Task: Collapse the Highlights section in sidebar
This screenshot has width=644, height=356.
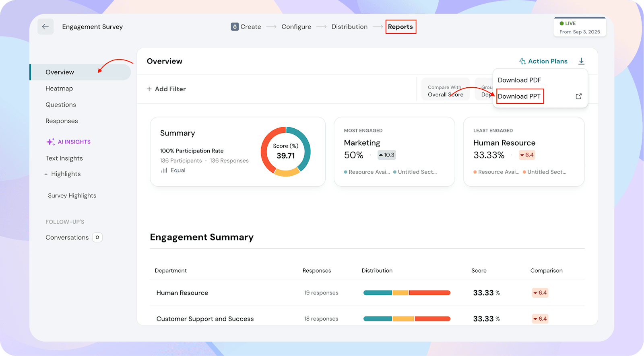Action: click(46, 174)
